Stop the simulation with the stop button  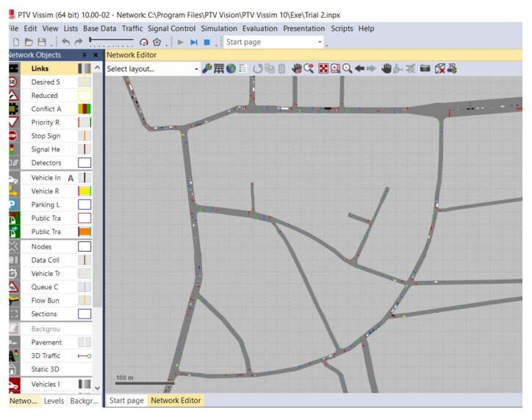pos(207,43)
